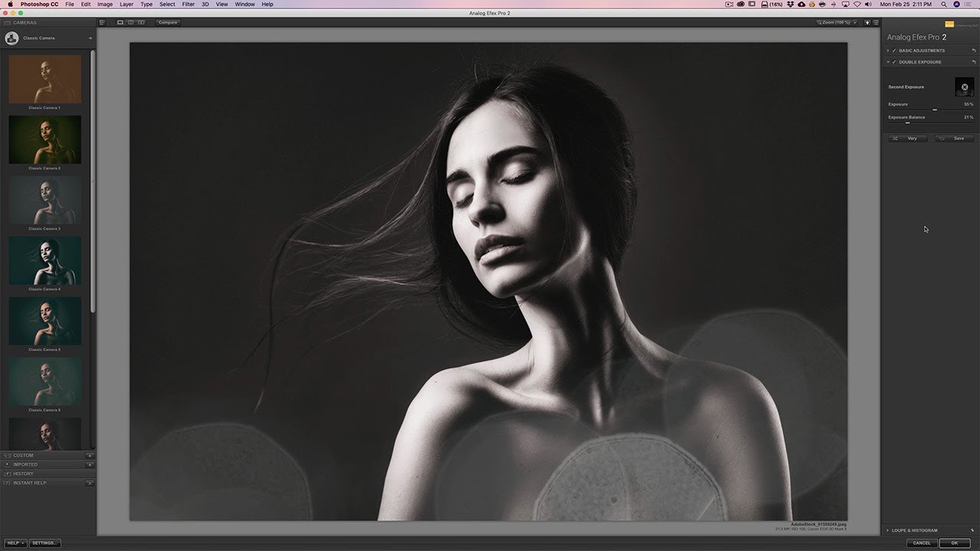Click the Cameras header icon
The height and width of the screenshot is (551, 980).
coord(8,22)
